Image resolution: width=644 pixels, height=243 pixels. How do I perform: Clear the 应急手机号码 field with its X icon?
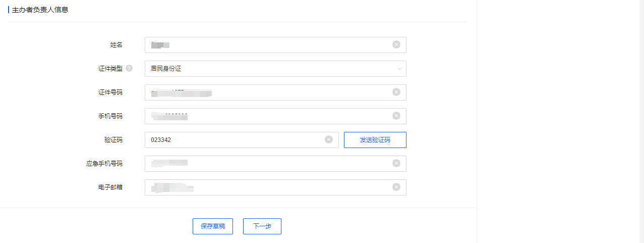coord(396,163)
